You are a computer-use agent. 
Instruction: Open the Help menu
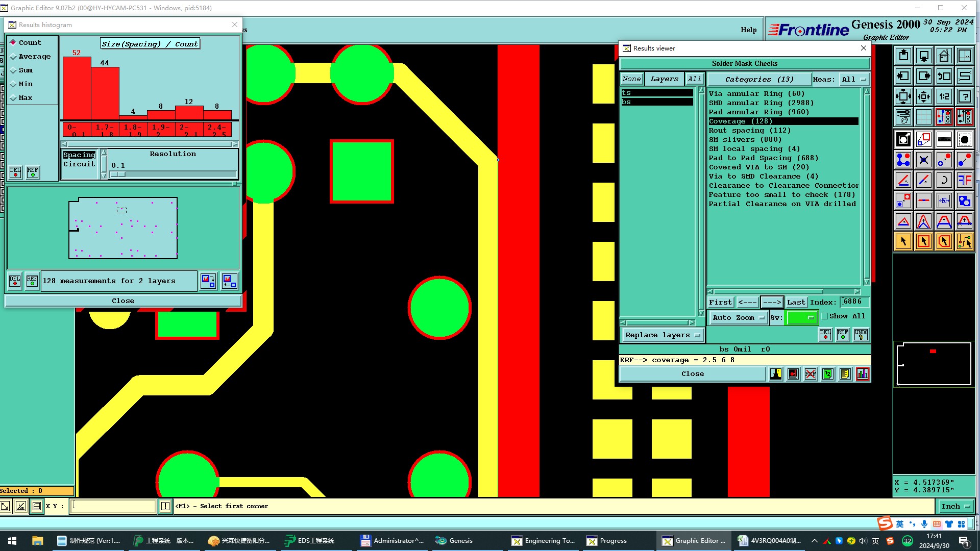tap(748, 30)
